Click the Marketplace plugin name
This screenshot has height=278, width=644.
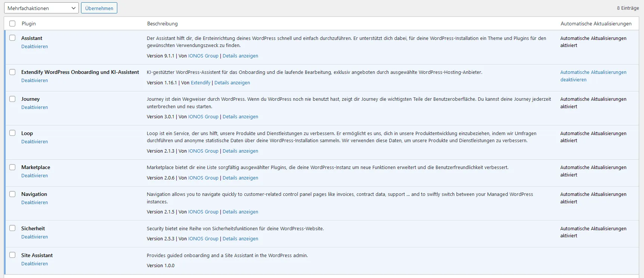[x=35, y=168]
